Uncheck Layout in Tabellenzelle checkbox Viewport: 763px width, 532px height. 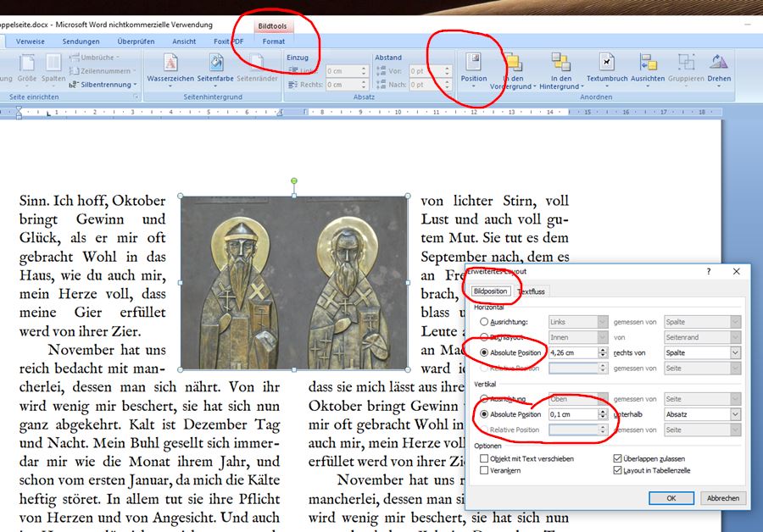[x=617, y=470]
